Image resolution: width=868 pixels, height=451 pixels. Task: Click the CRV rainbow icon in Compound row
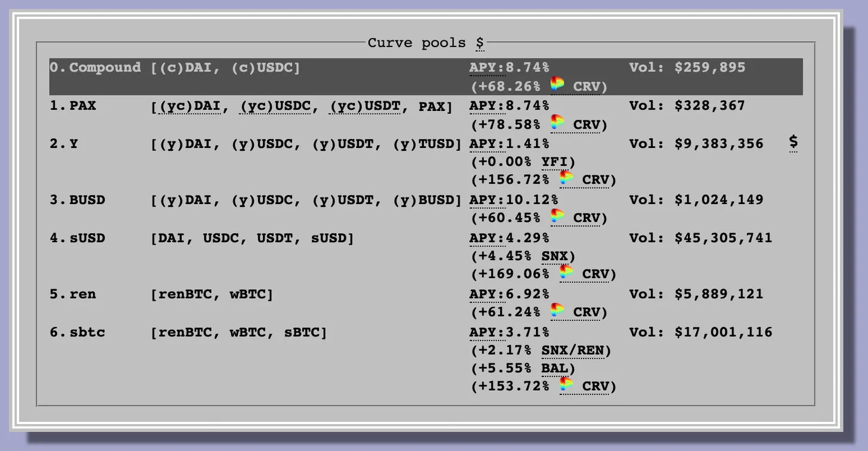click(x=557, y=85)
